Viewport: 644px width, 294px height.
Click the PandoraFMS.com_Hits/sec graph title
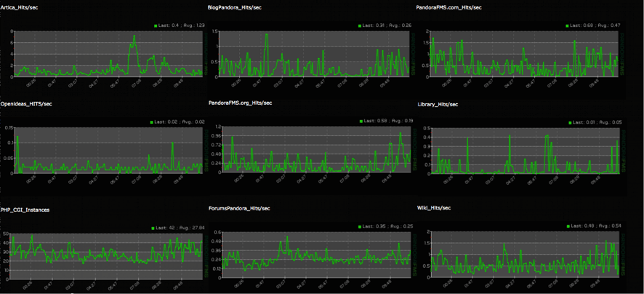[448, 8]
